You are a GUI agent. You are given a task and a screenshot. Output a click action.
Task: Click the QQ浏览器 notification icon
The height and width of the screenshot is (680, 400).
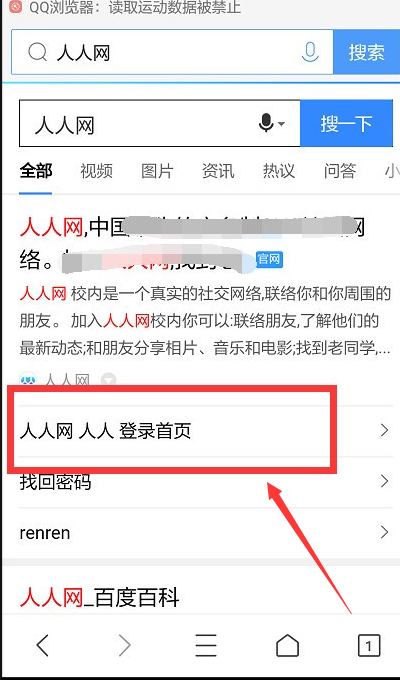click(16, 7)
